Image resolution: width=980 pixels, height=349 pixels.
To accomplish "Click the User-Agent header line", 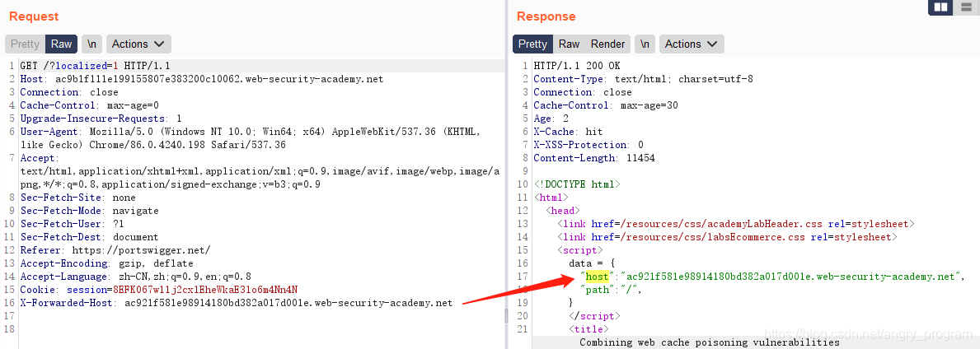I will pyautogui.click(x=250, y=138).
